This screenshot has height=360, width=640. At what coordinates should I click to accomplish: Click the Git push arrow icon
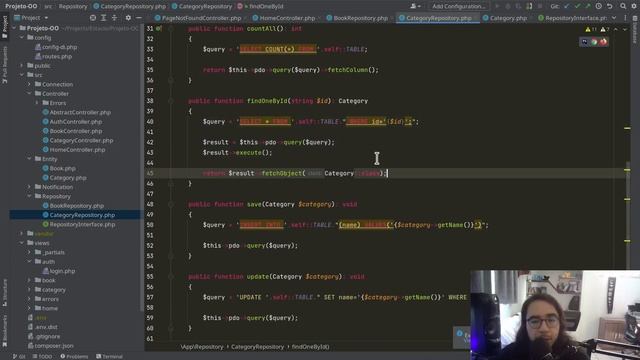point(588,6)
